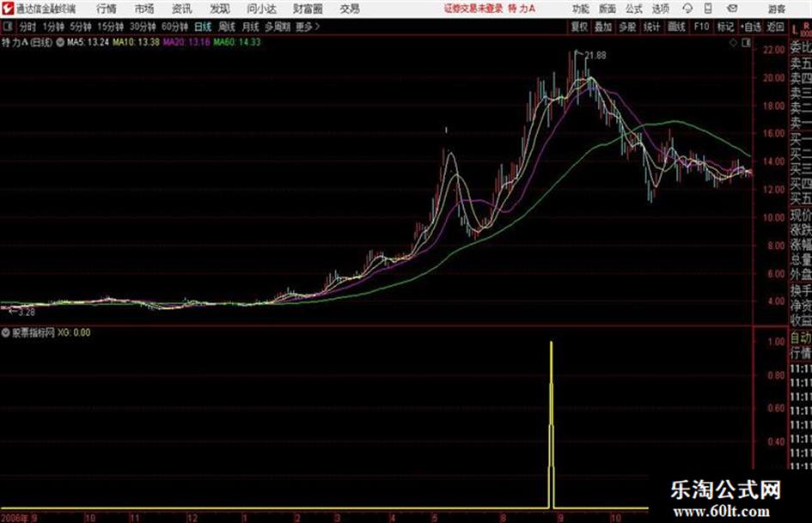Open the 公式 menu
This screenshot has height=523, width=812.
634,9
